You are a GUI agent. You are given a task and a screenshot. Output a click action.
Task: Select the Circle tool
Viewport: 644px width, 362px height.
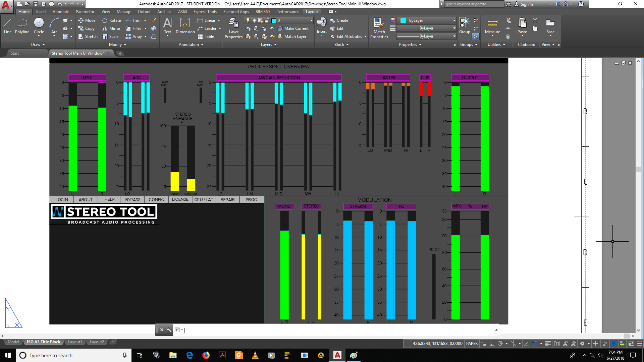pos(39,26)
